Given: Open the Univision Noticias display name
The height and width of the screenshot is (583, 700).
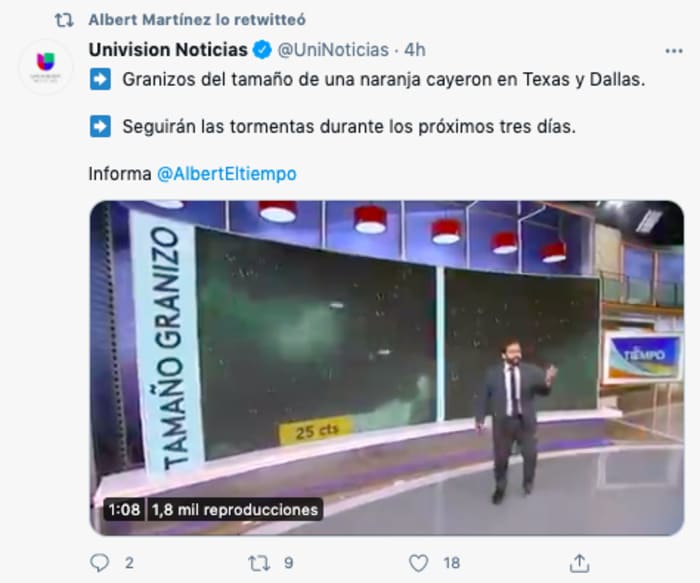Looking at the screenshot, I should (168, 50).
